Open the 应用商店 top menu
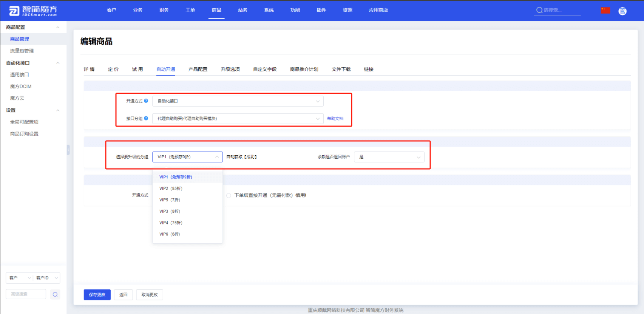This screenshot has width=644, height=314. click(378, 10)
